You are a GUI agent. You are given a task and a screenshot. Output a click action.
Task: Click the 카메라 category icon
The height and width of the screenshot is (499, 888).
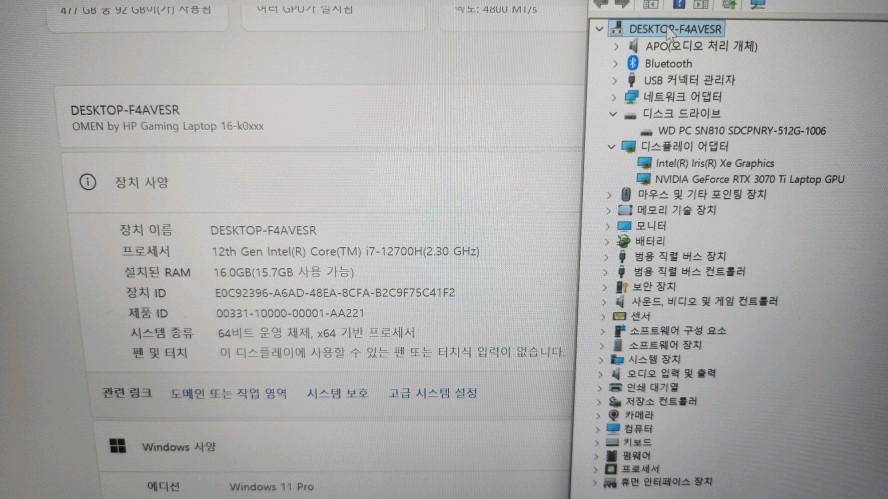click(x=613, y=415)
